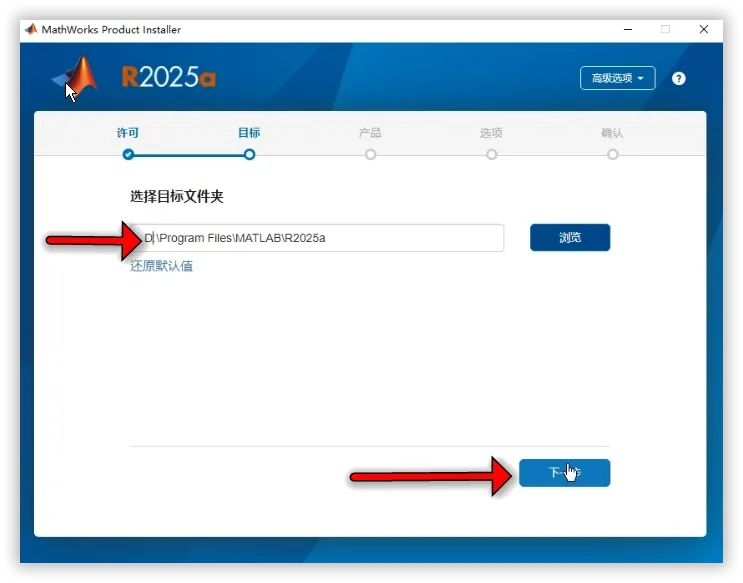Click the MATLAB logo in the header
The height and width of the screenshot is (583, 743).
[x=75, y=77]
